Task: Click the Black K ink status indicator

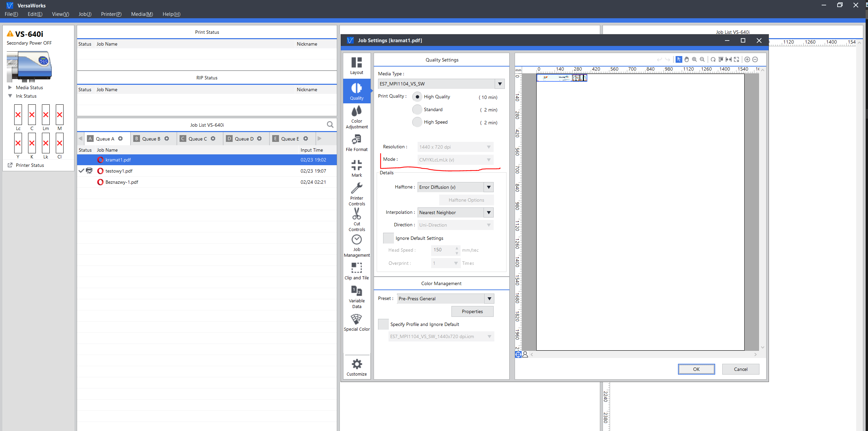Action: pyautogui.click(x=32, y=143)
